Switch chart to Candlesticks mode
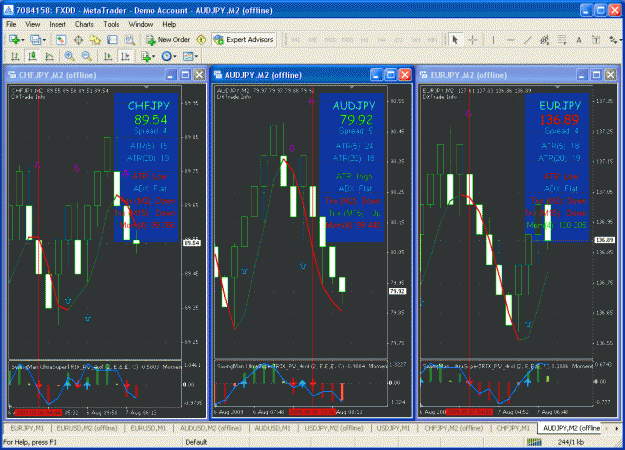 click(x=32, y=56)
